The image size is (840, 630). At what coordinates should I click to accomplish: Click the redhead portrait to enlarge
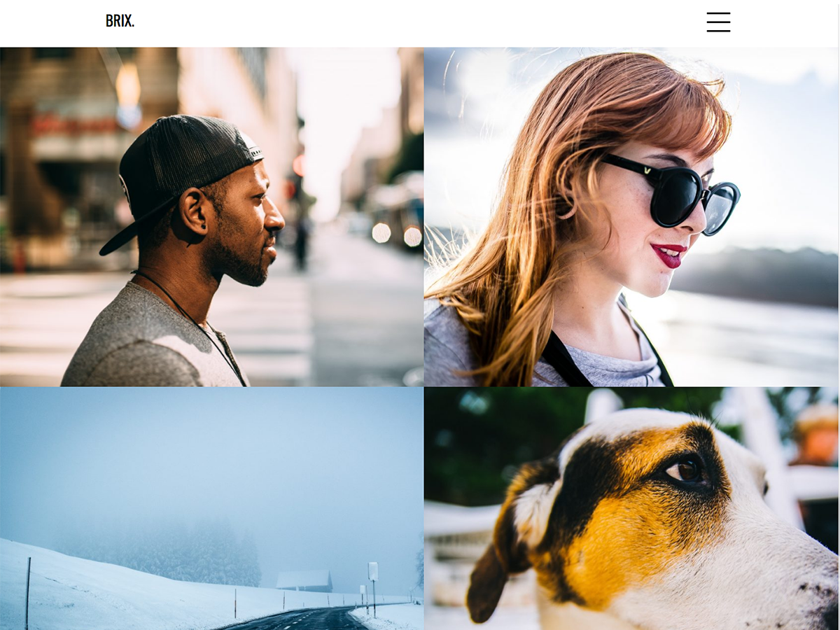click(x=630, y=217)
